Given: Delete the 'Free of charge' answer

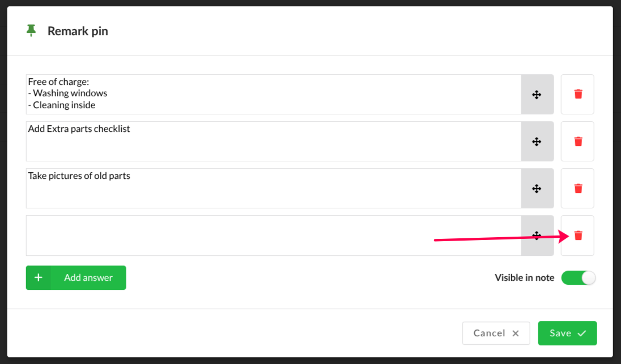Looking at the screenshot, I should click(577, 94).
